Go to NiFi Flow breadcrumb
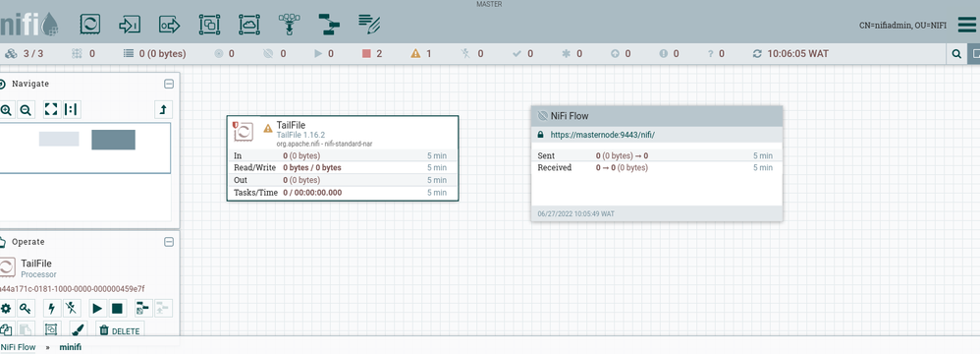 pyautogui.click(x=18, y=347)
